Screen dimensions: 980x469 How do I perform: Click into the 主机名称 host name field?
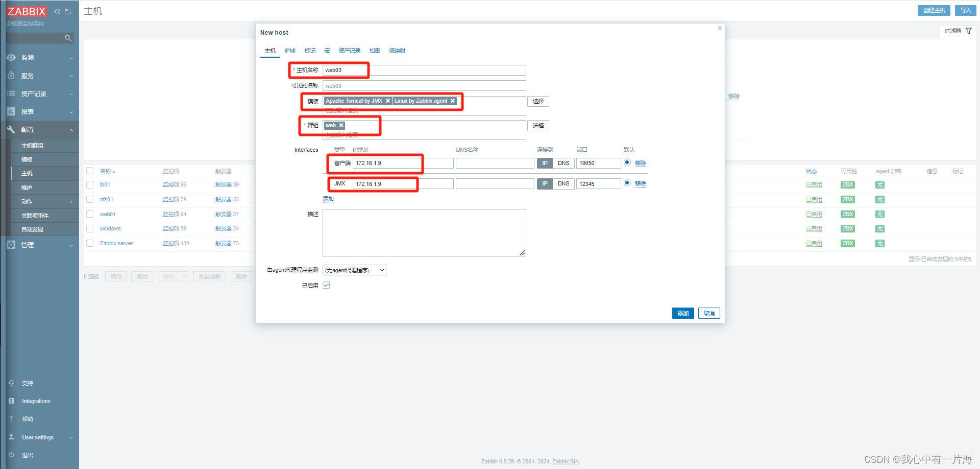point(424,70)
